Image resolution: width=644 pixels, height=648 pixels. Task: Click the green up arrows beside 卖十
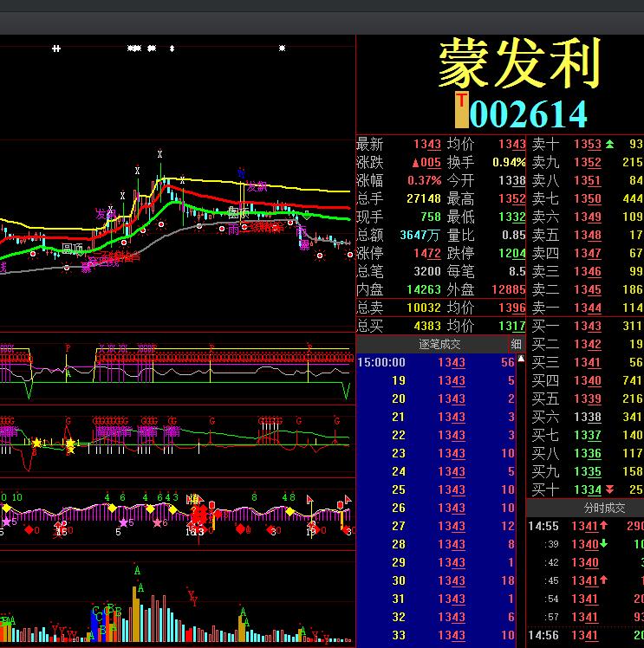(609, 144)
